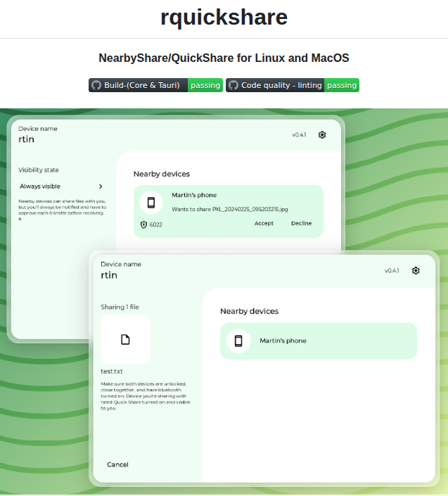The image size is (448, 496).
Task: Decline the transfer from Martin's phone
Action: click(x=301, y=223)
